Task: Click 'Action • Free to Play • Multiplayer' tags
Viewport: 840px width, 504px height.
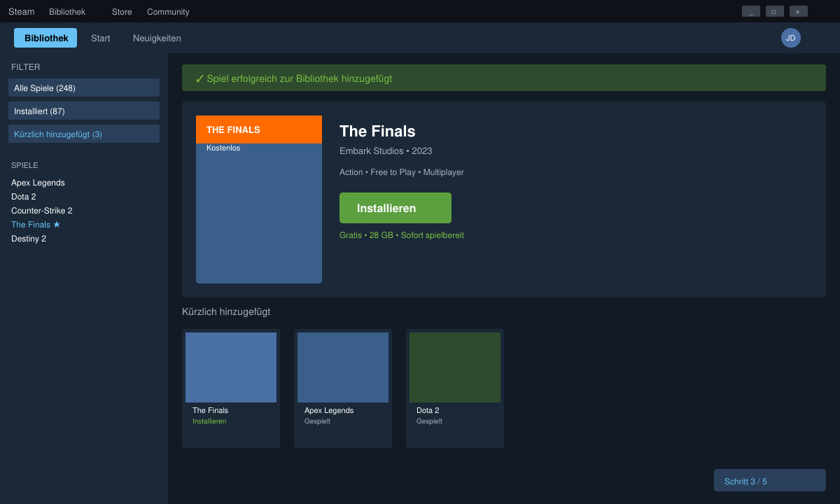Action: [x=402, y=172]
